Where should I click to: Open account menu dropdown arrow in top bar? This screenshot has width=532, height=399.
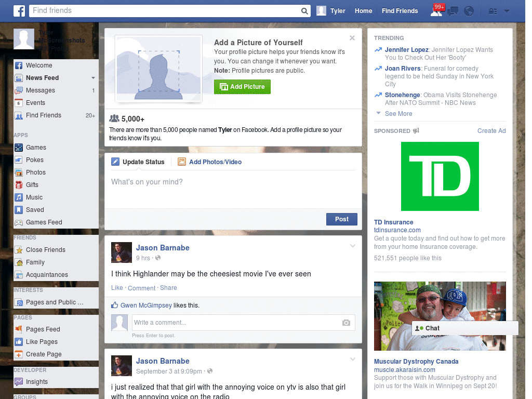point(507,11)
